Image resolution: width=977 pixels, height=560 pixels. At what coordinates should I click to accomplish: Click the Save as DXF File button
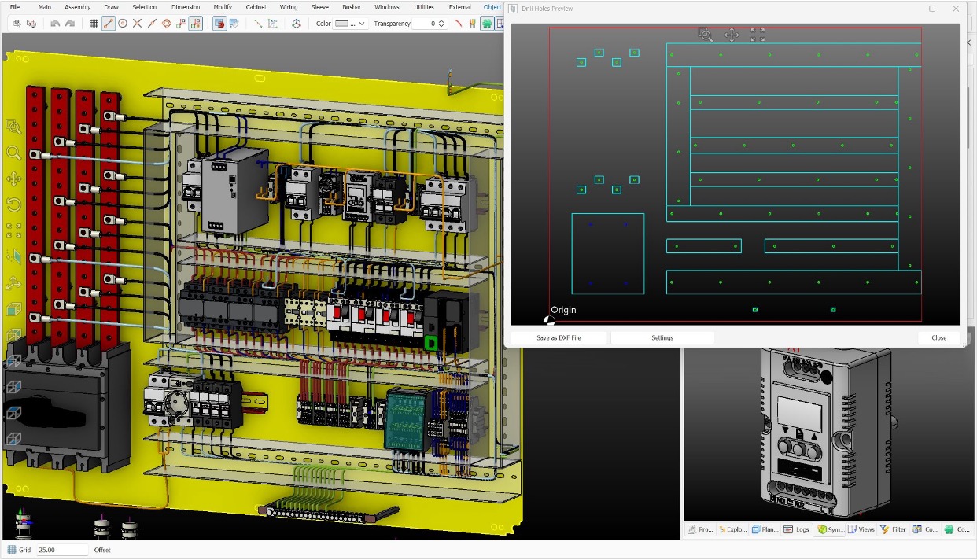tap(558, 337)
